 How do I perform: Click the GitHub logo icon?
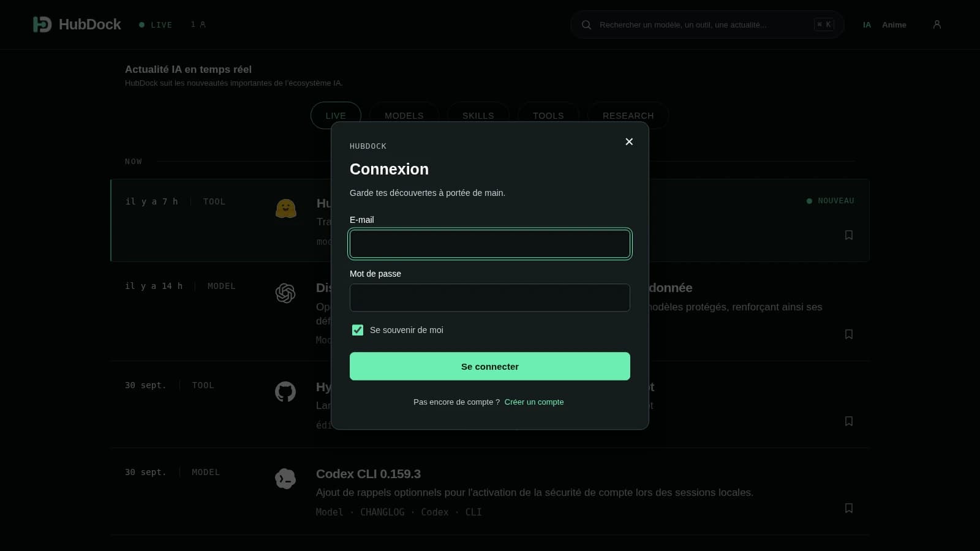click(x=285, y=392)
